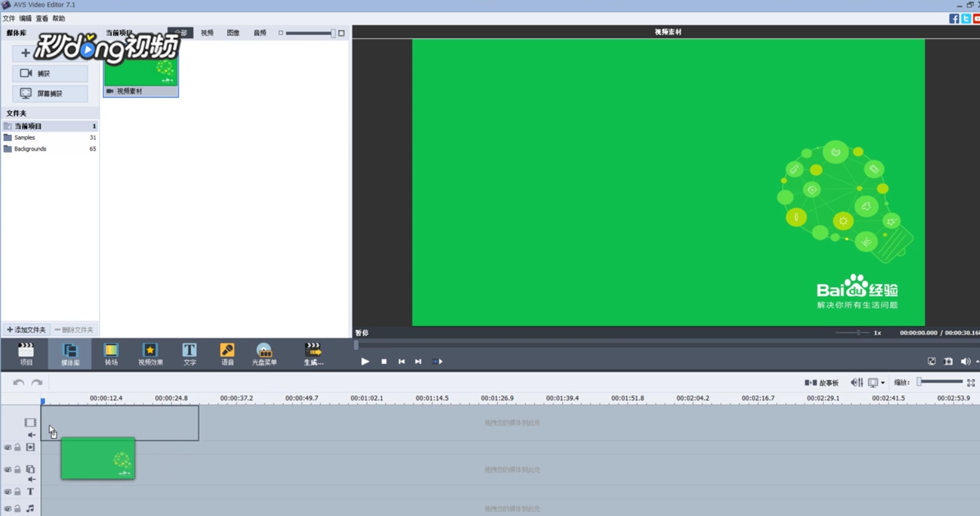The width and height of the screenshot is (980, 516).
Task: Click the zoom-to-fit timeline icon
Action: 971,382
